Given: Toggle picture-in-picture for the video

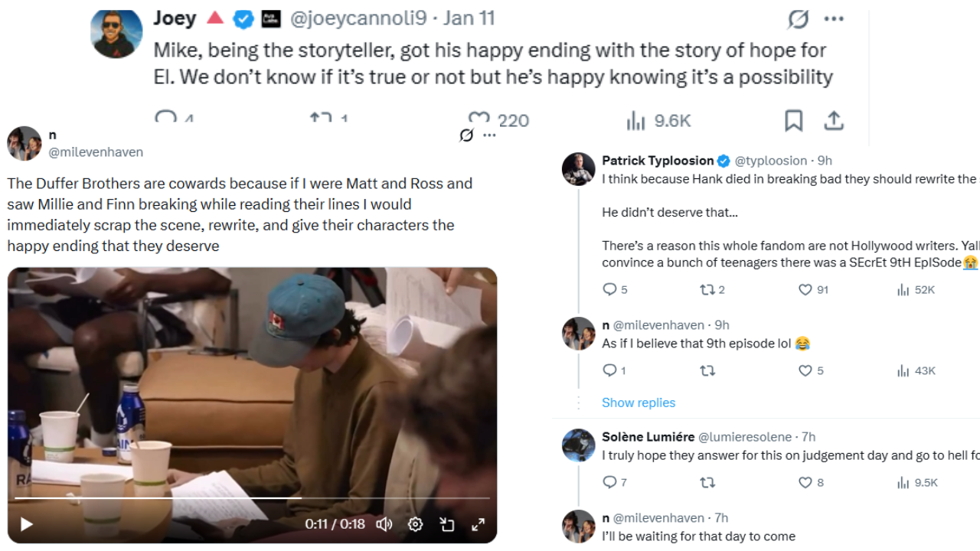Looking at the screenshot, I should coord(446,524).
